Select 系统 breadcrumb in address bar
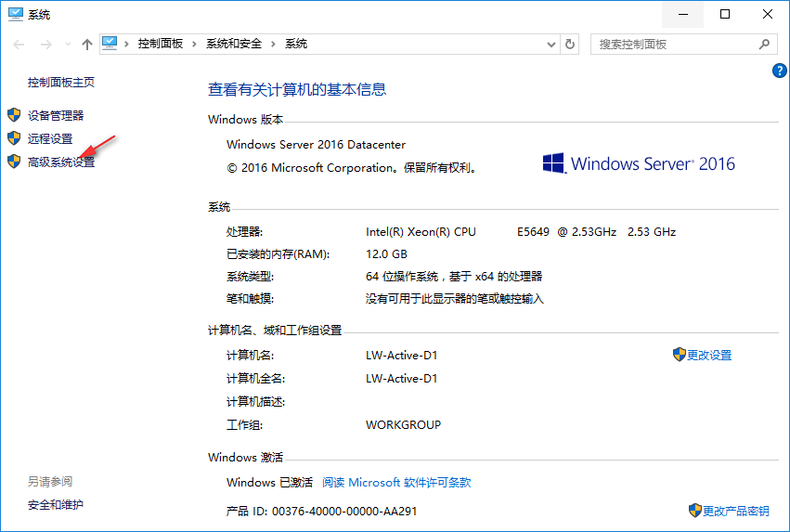The height and width of the screenshot is (532, 790). [x=296, y=44]
